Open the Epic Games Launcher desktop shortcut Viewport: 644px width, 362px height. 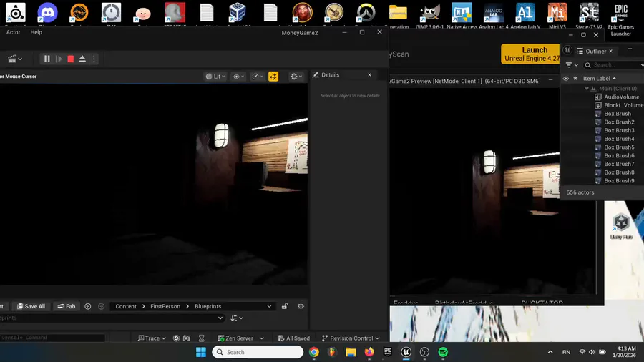(x=621, y=19)
